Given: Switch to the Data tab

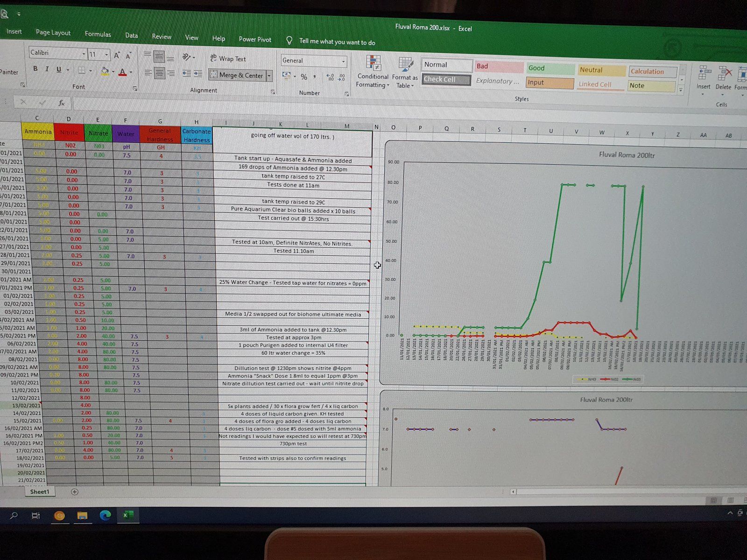Looking at the screenshot, I should (x=131, y=35).
